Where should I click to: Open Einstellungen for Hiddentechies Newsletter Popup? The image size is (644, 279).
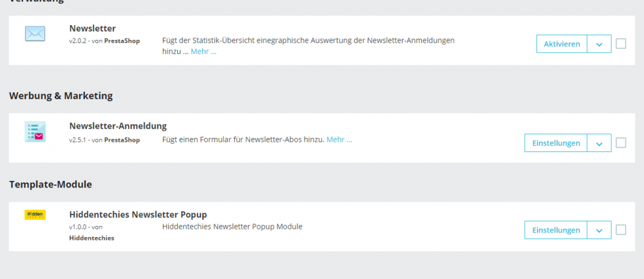556,230
